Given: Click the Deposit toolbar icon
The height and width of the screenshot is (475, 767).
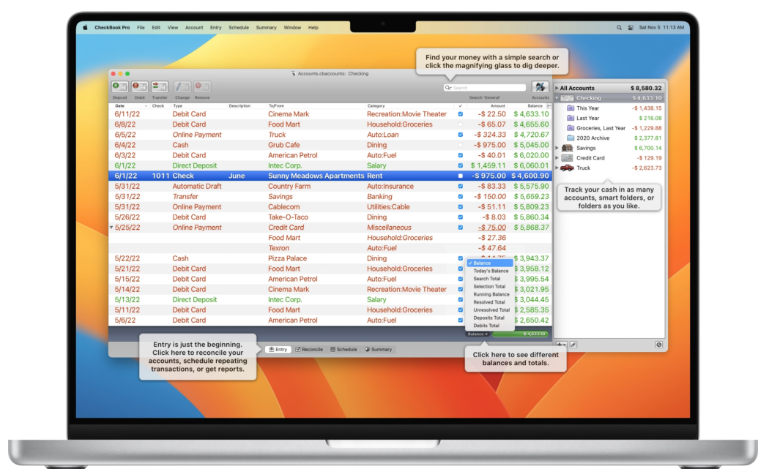Looking at the screenshot, I should (119, 88).
